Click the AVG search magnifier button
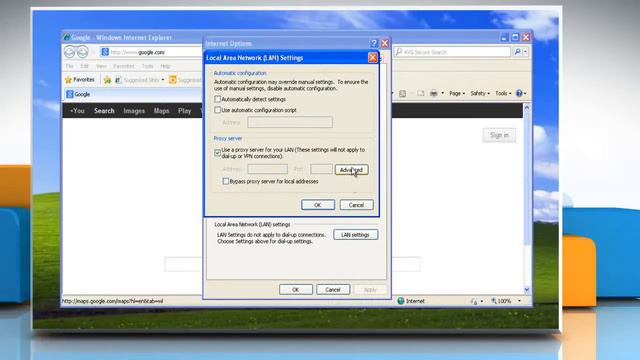The image size is (640, 360). click(517, 52)
